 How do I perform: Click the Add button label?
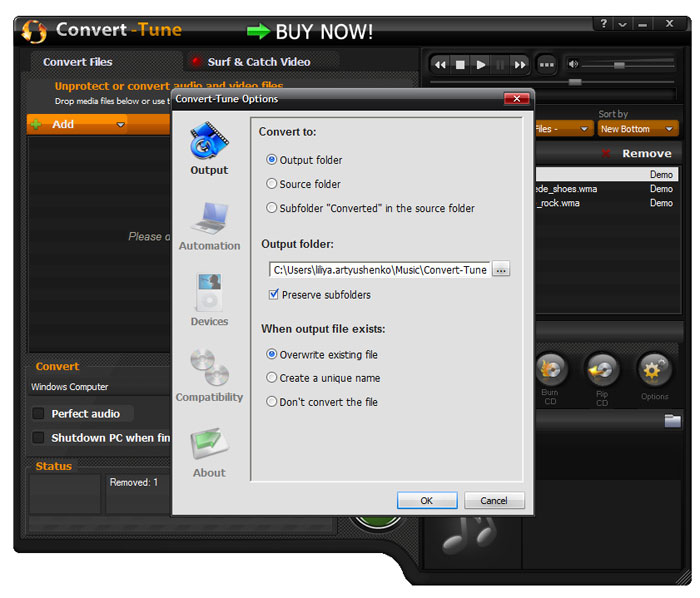(63, 125)
